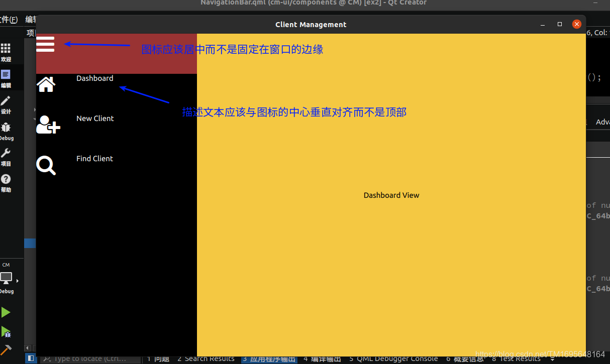Screen dimensions: 610x364
Task: Click the hamburger menu icon
Action: (45, 44)
